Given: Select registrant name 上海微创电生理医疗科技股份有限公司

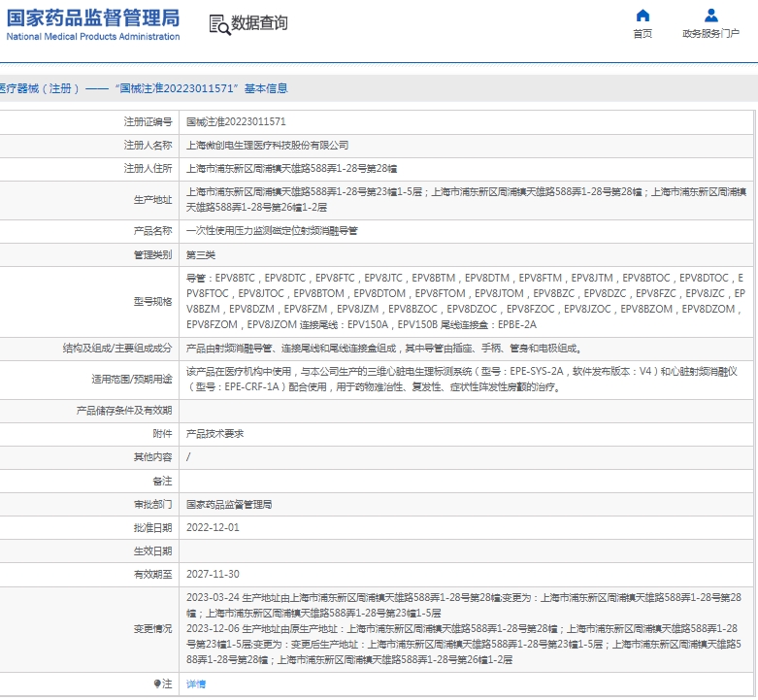Looking at the screenshot, I should pos(267,145).
